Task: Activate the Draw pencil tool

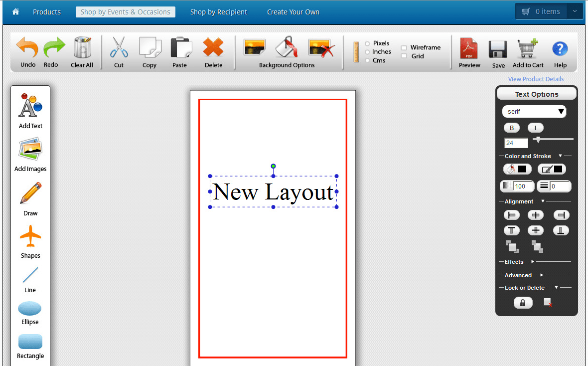Action: pyautogui.click(x=30, y=198)
